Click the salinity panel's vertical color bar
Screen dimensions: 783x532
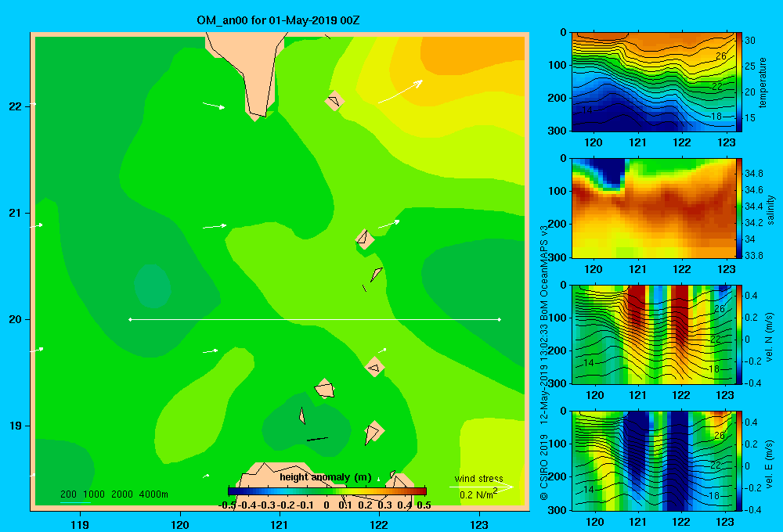pyautogui.click(x=738, y=209)
